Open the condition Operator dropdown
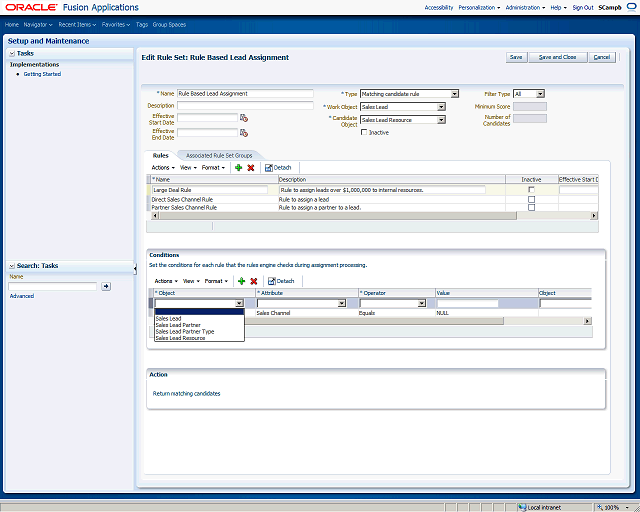640x512 pixels. (422, 303)
